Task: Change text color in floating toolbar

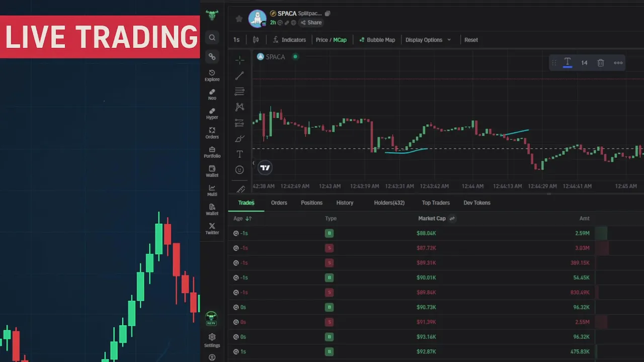Action: point(568,62)
